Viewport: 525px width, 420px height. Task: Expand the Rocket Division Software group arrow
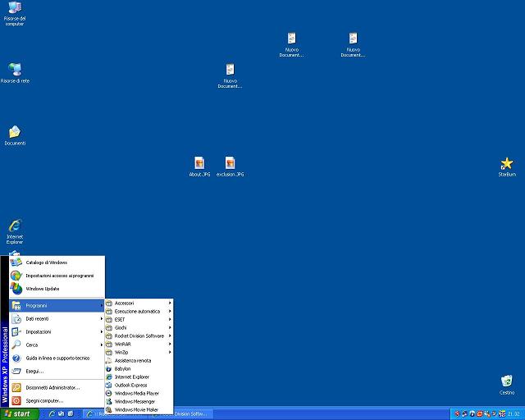pos(170,336)
